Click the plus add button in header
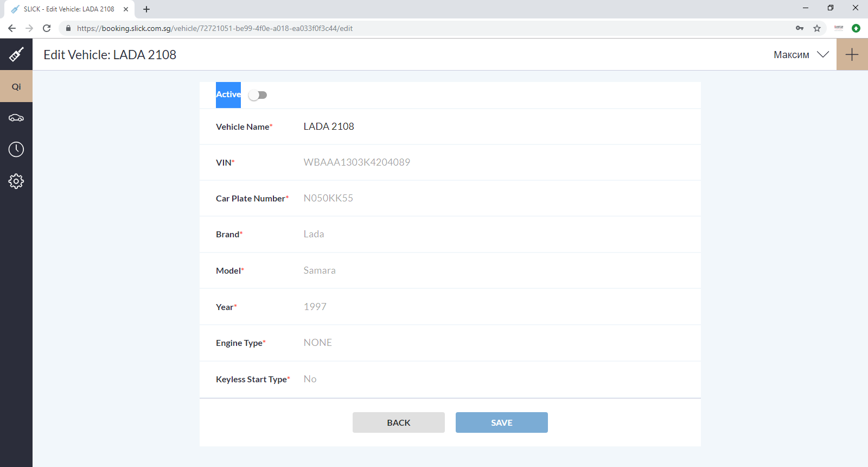Image resolution: width=868 pixels, height=467 pixels. coord(852,54)
